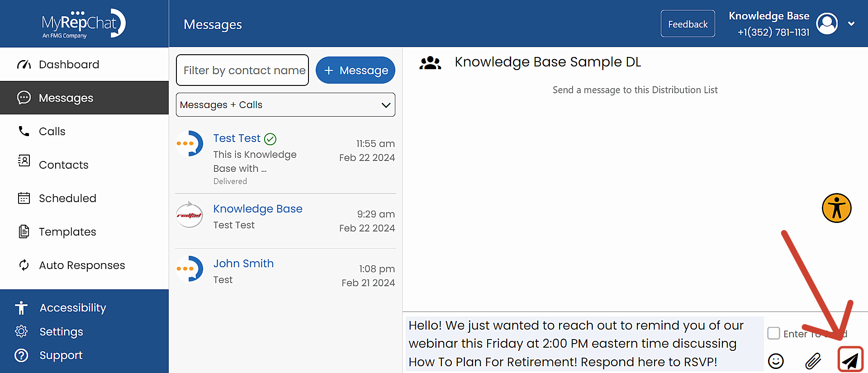Click Test Test contact avatar

[190, 143]
